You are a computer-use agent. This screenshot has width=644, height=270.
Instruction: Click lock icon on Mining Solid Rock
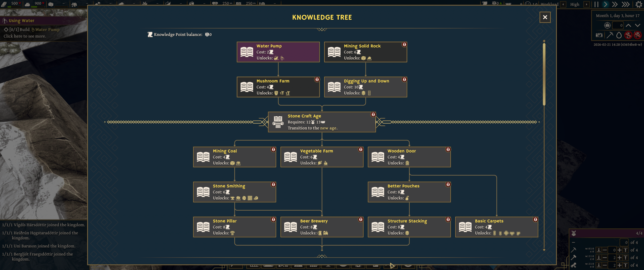[x=404, y=45]
